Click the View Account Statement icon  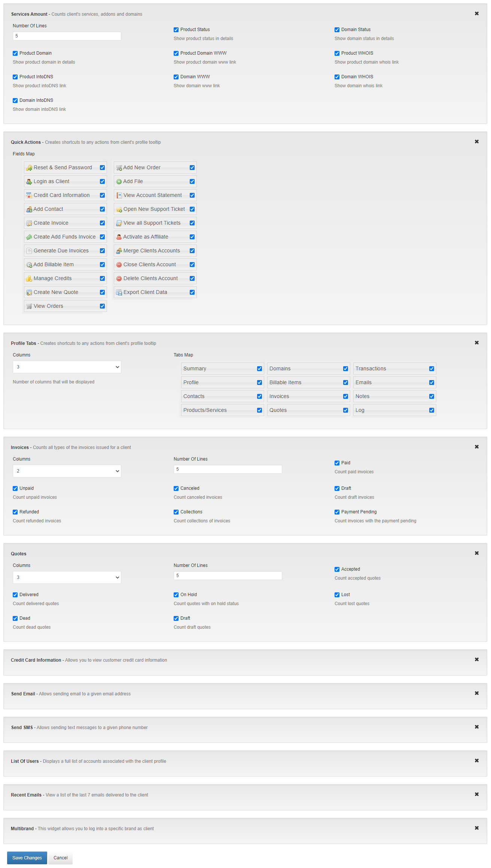point(119,195)
